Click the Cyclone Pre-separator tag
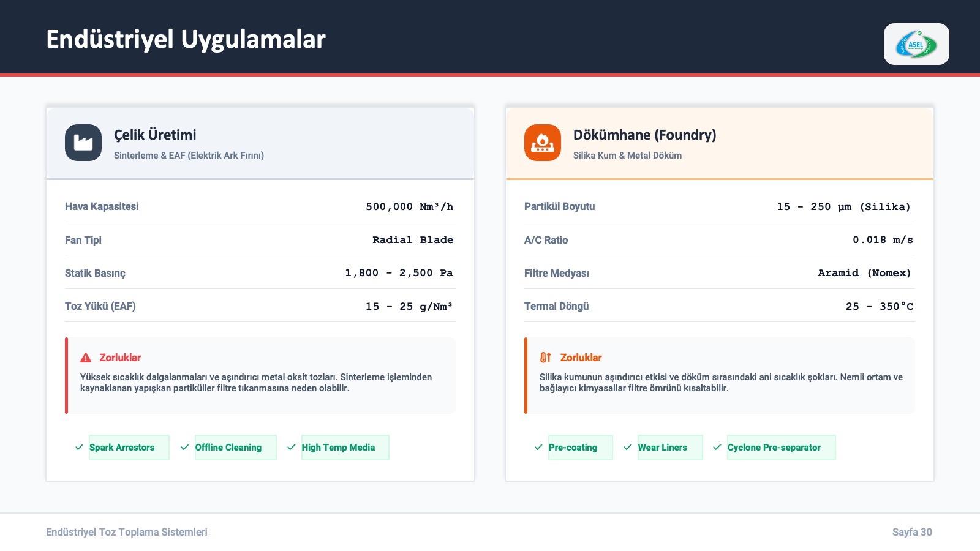The height and width of the screenshot is (551, 980). 781,448
